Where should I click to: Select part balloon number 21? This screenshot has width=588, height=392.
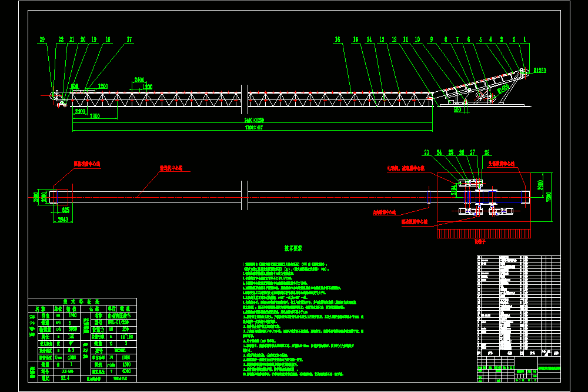[x=72, y=39]
